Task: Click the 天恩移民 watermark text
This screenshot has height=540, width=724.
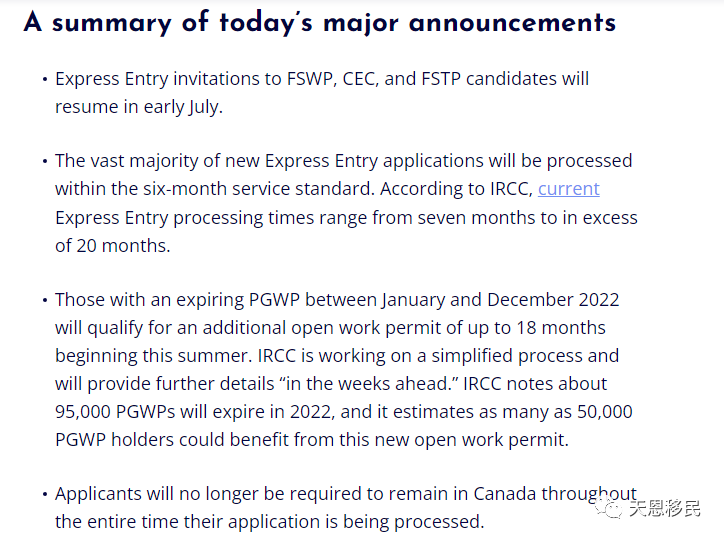Action: click(x=664, y=508)
